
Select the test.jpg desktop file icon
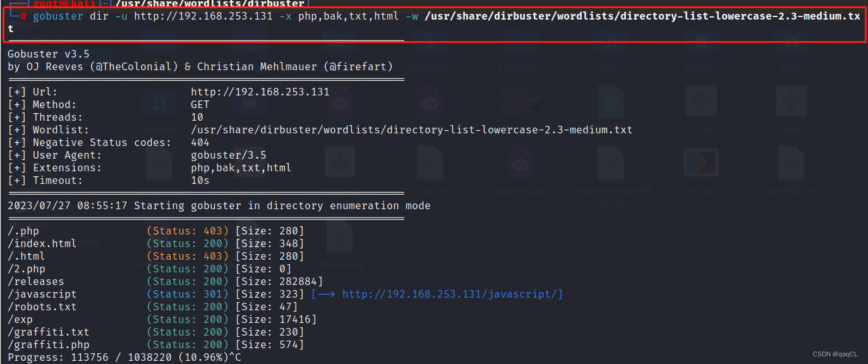pos(701,171)
